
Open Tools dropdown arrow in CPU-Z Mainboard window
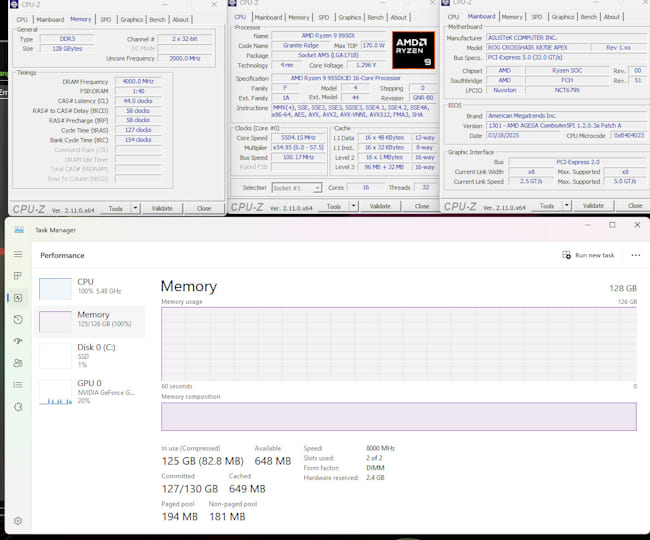[567, 205]
